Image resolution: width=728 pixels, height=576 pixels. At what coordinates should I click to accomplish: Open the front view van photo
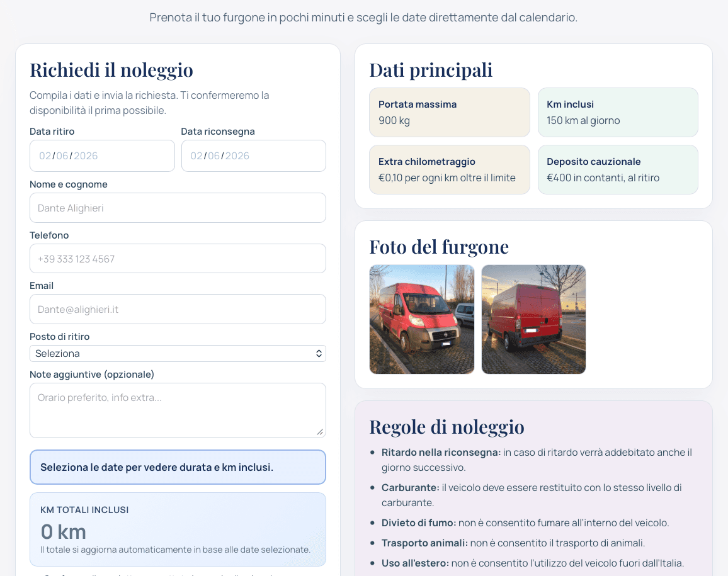tap(421, 319)
